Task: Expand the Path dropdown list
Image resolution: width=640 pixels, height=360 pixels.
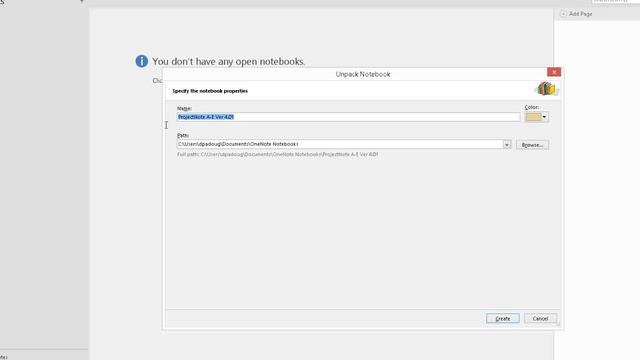Action: 507,144
